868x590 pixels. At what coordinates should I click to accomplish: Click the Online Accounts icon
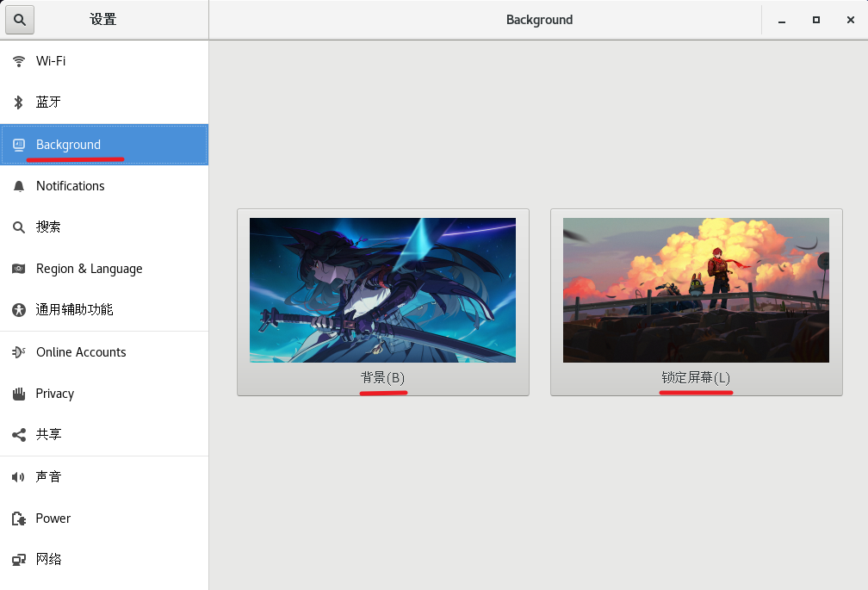[19, 352]
